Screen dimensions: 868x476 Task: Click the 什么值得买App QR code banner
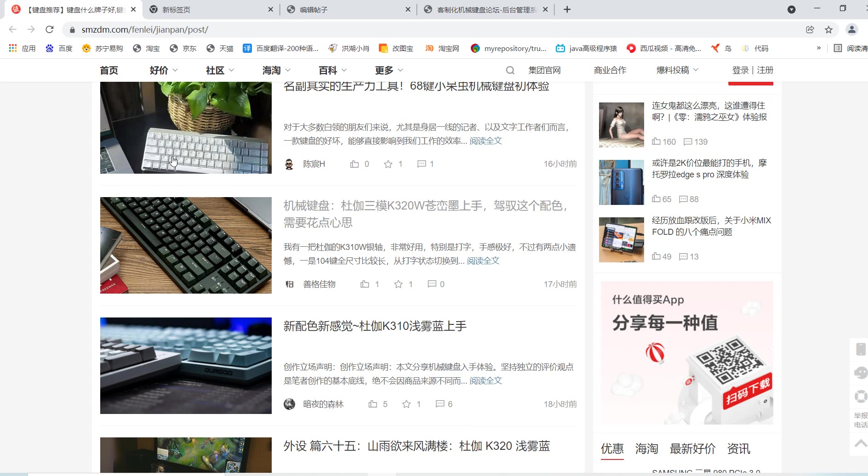687,353
